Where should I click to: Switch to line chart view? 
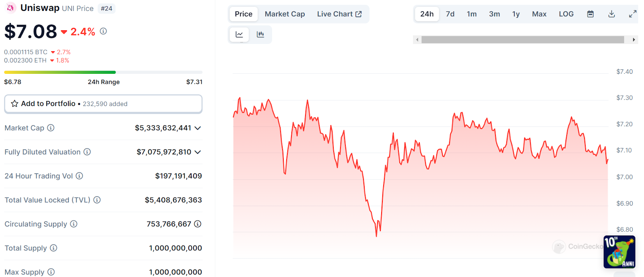point(239,35)
